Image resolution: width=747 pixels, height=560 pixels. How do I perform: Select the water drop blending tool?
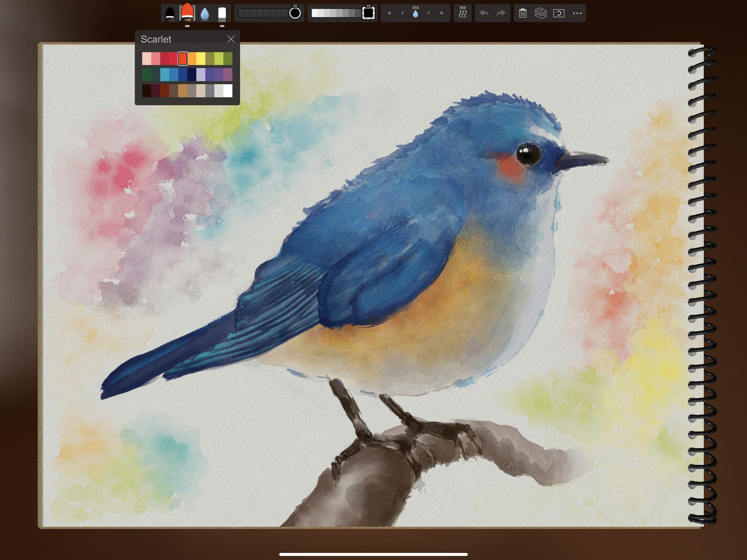point(205,14)
